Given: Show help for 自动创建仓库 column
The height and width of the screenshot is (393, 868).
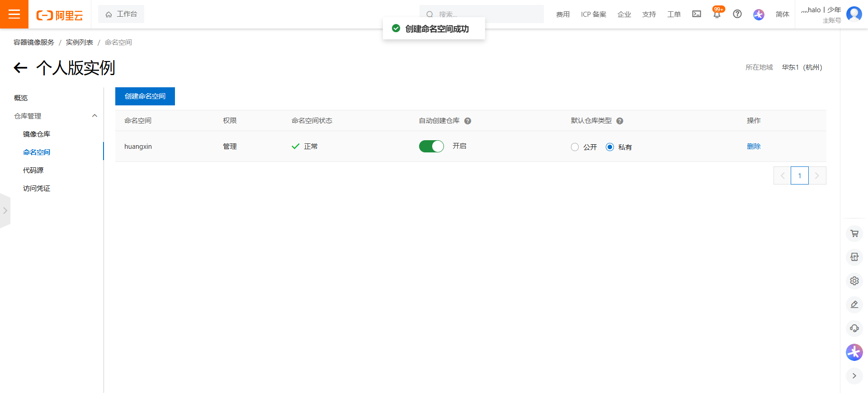Looking at the screenshot, I should point(468,121).
